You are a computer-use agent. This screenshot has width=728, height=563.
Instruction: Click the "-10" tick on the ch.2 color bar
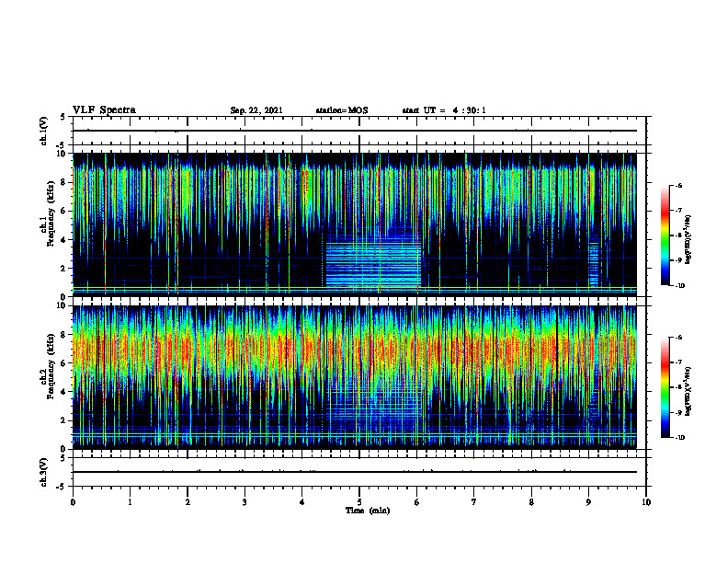pos(679,438)
